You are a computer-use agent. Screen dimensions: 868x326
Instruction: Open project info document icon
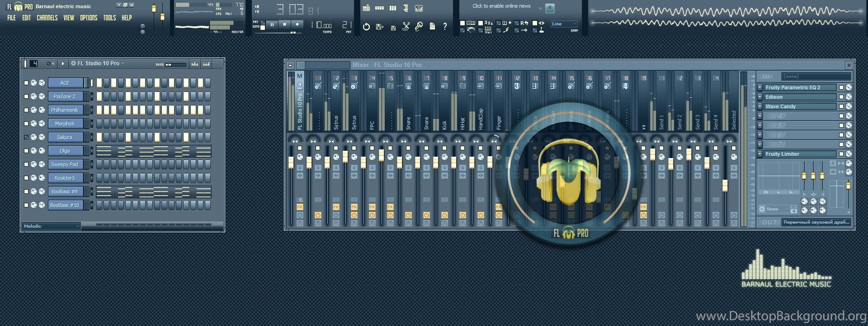432,27
